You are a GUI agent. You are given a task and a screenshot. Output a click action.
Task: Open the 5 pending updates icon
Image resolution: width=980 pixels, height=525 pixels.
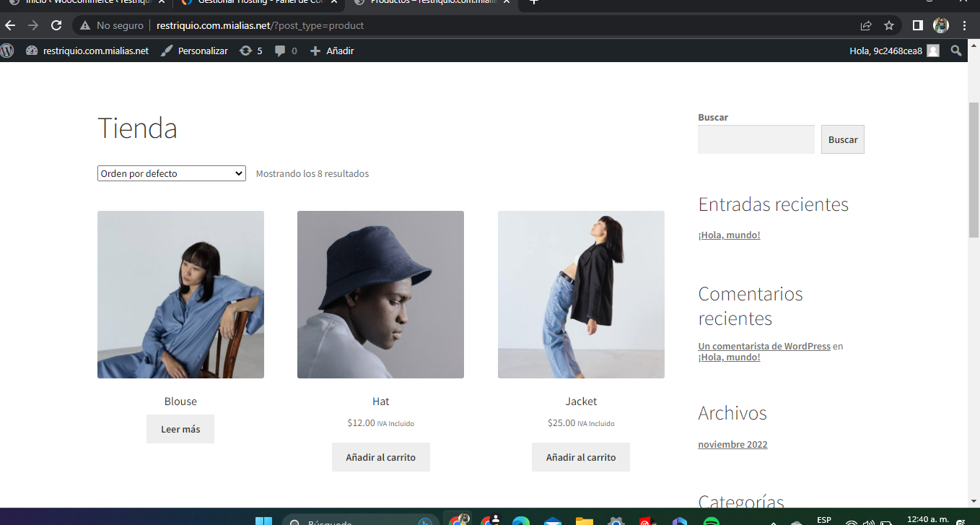250,51
